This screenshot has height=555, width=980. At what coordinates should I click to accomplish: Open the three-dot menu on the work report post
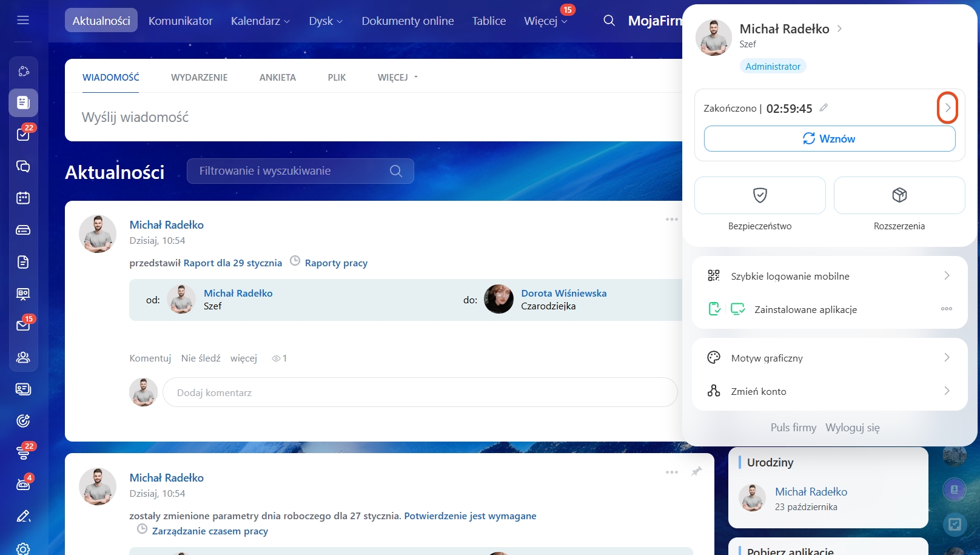pyautogui.click(x=672, y=219)
